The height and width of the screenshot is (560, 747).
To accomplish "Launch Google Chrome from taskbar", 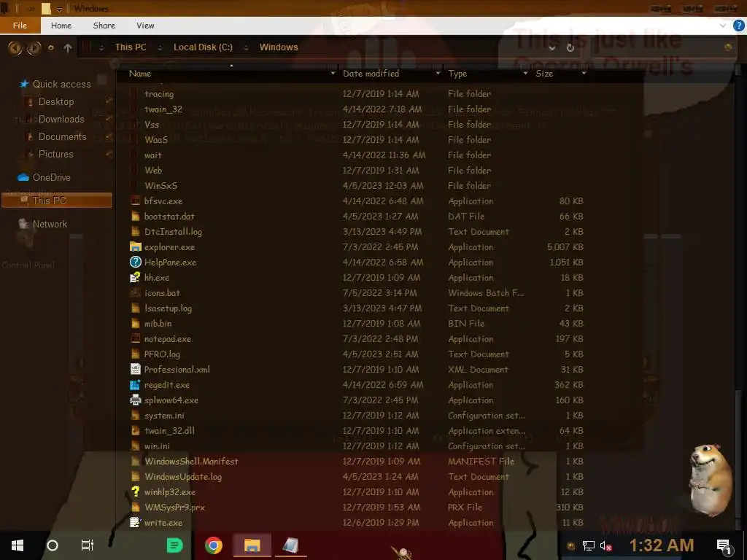I will 214,545.
